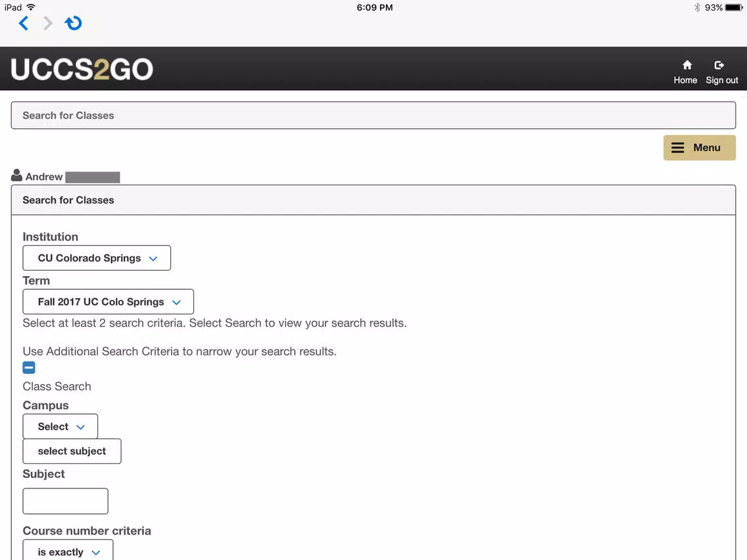Open the Term dropdown Fall 2017
This screenshot has height=560, width=747.
pos(108,302)
